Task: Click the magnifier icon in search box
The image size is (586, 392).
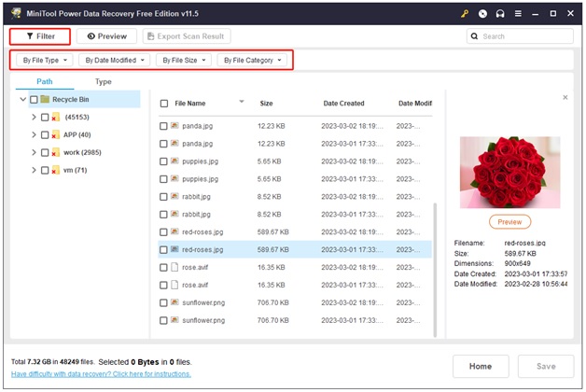Action: click(476, 36)
